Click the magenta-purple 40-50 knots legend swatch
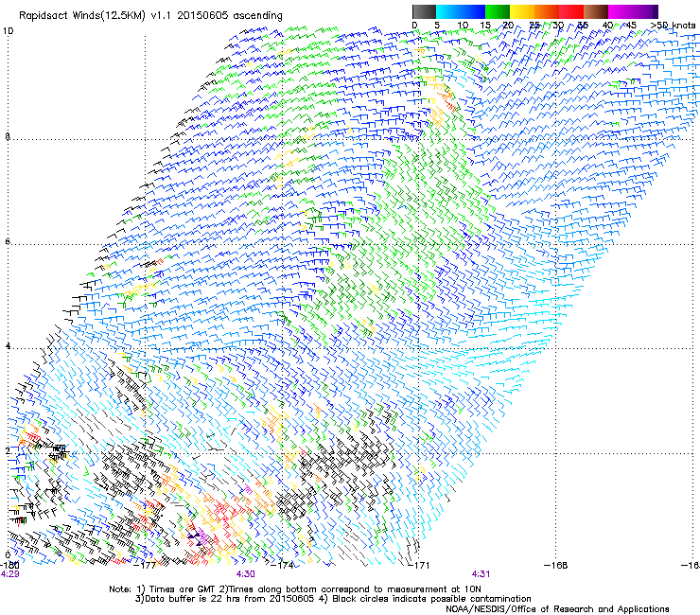 633,11
